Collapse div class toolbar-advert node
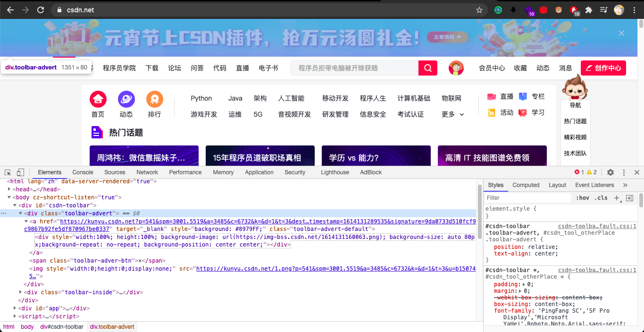 point(20,213)
